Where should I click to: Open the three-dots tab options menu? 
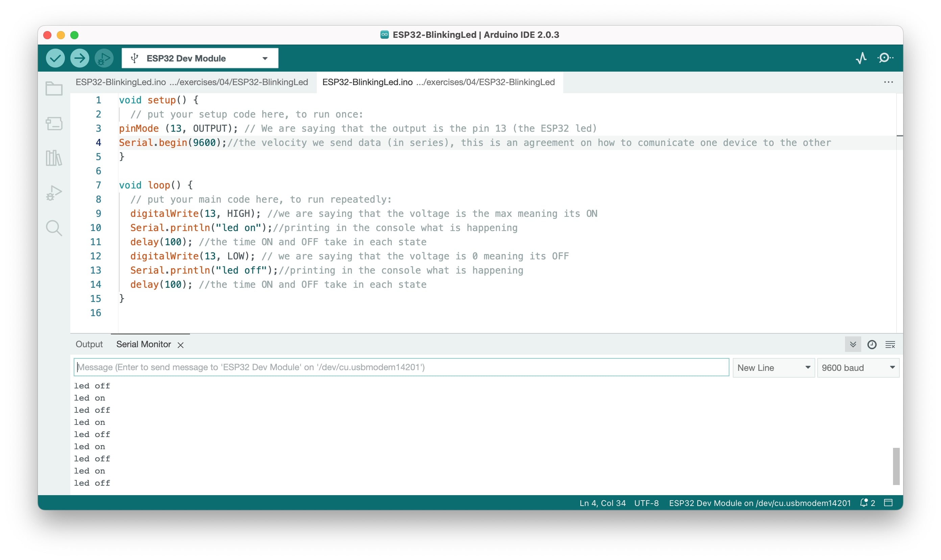pyautogui.click(x=888, y=82)
